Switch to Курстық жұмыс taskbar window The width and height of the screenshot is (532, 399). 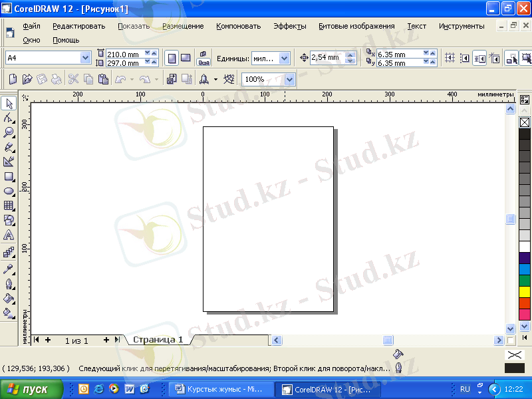[221, 389]
